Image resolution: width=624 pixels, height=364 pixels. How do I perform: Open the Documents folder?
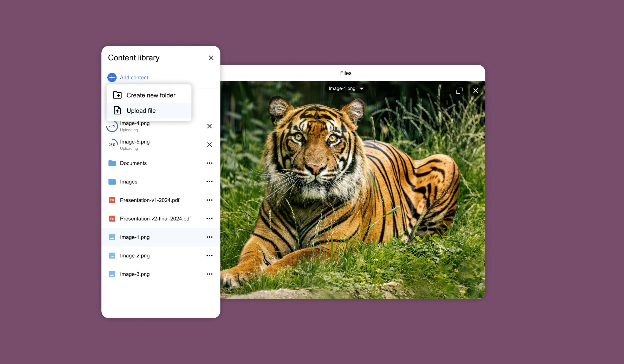coord(133,163)
